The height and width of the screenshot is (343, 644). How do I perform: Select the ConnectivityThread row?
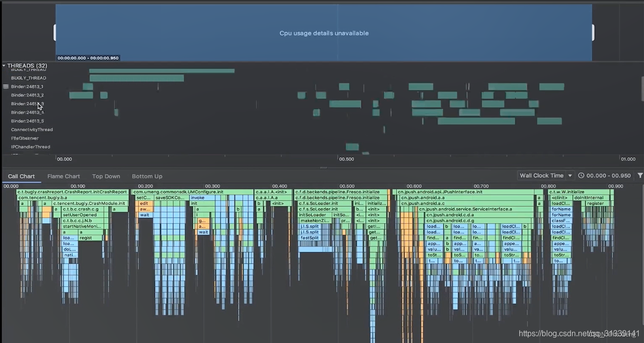tap(32, 130)
